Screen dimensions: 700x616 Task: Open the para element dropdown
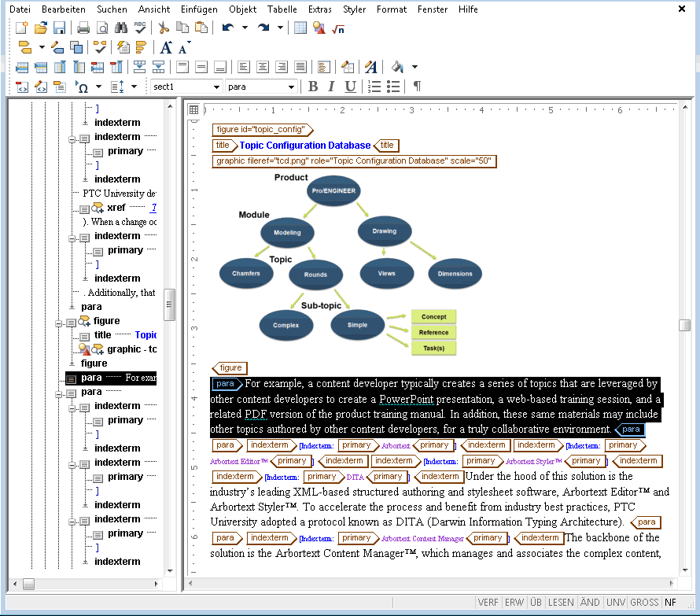[262, 87]
